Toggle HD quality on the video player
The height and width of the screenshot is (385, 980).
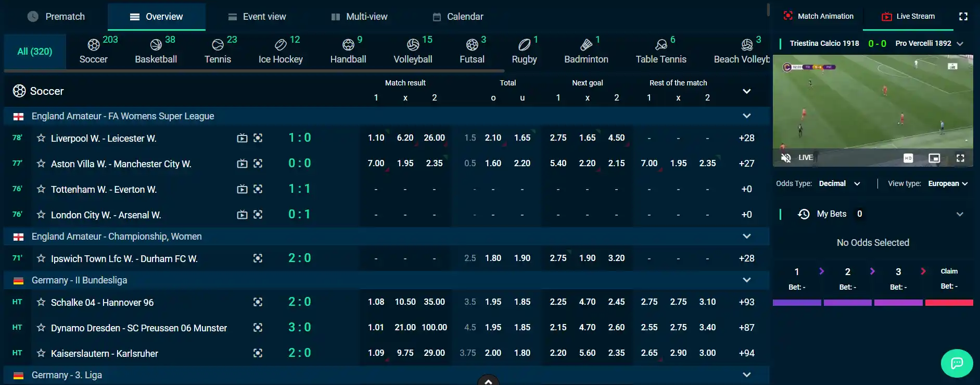pyautogui.click(x=908, y=158)
